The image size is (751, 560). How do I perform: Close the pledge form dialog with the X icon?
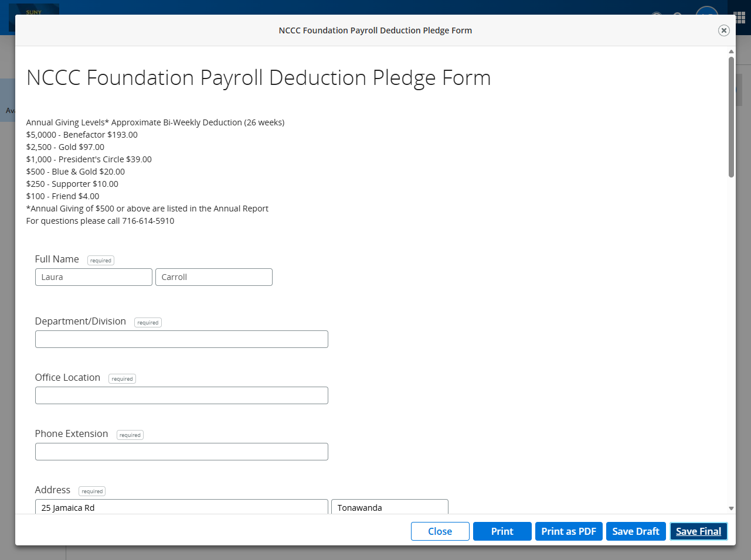point(724,30)
